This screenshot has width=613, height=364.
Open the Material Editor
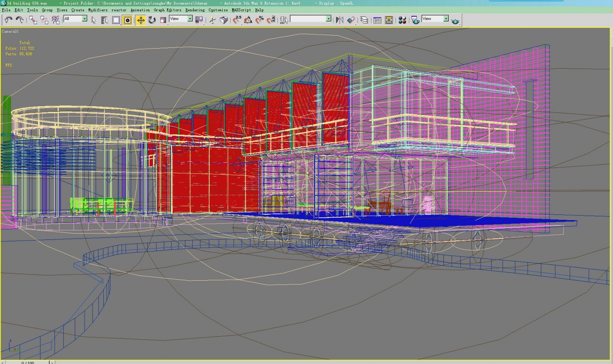point(402,19)
